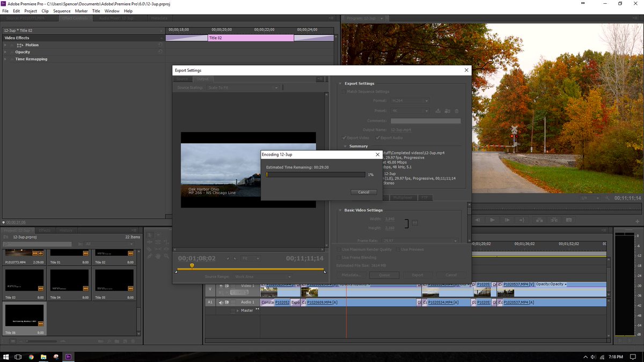Image resolution: width=644 pixels, height=362 pixels.
Task: Tick the Match Sequence Settings checkbox
Action: pos(343,92)
